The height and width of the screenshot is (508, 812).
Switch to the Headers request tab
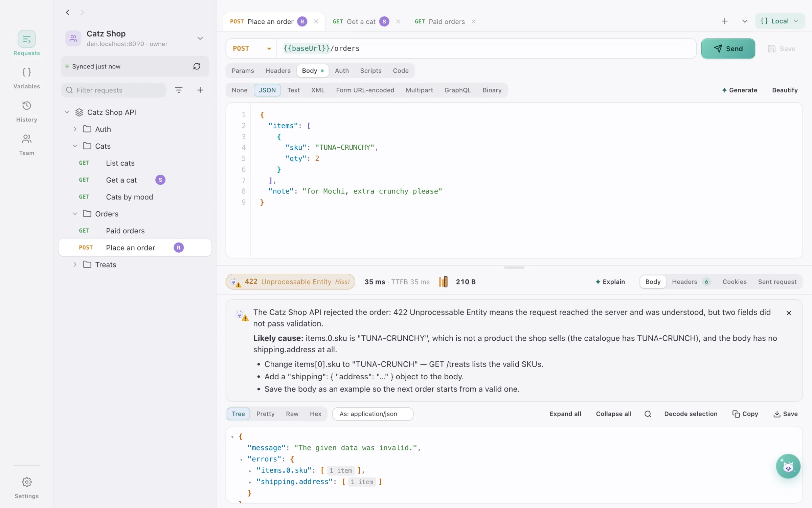(278, 70)
